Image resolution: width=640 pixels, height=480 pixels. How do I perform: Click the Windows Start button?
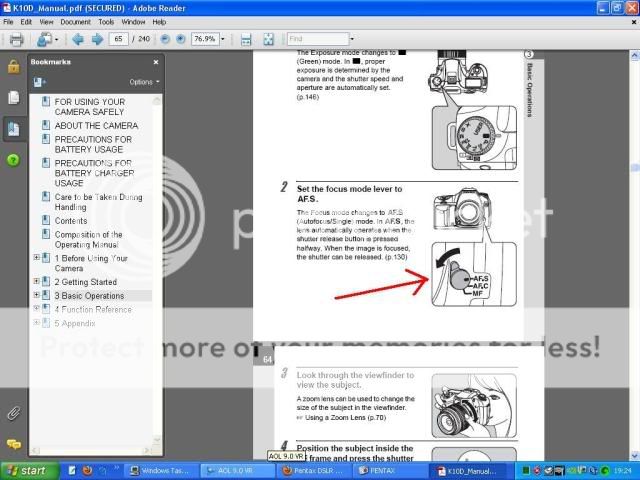[25, 470]
